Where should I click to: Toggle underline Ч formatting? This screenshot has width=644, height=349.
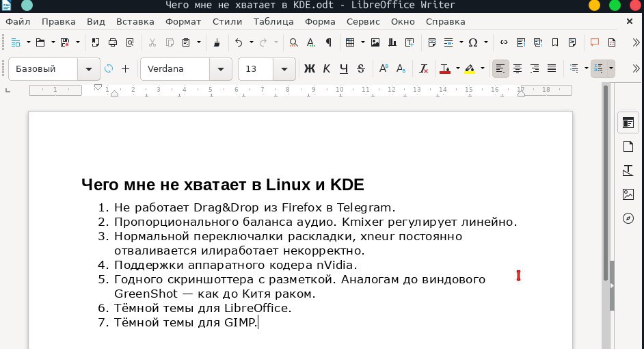344,68
